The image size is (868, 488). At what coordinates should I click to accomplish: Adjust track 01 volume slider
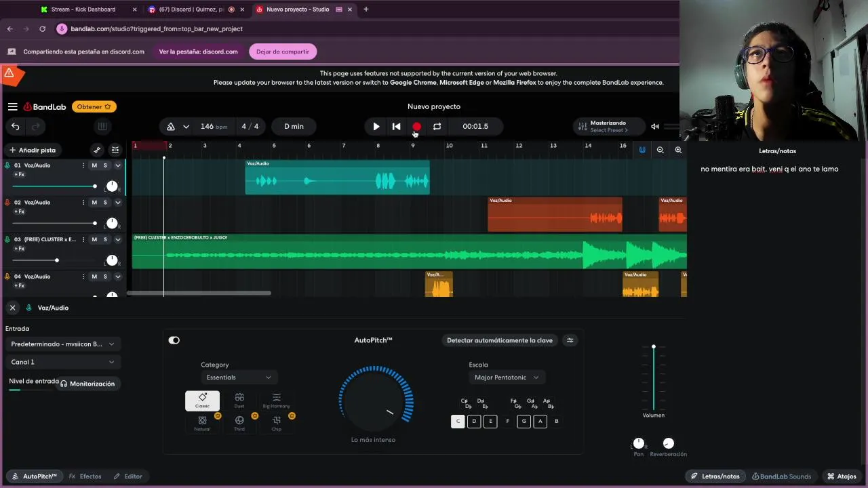(54, 186)
